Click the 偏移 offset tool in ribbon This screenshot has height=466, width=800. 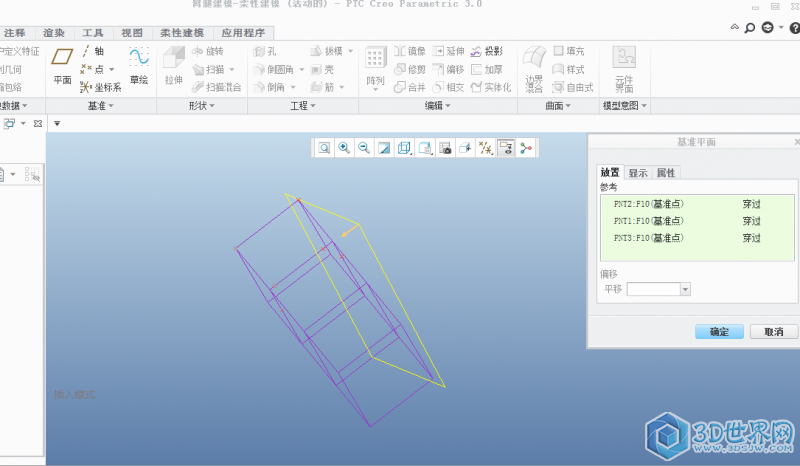(448, 69)
